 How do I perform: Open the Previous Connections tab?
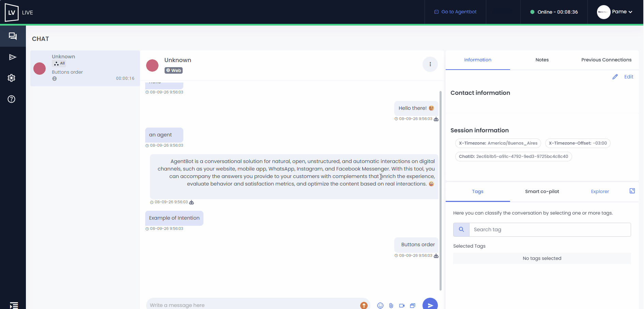tap(607, 60)
